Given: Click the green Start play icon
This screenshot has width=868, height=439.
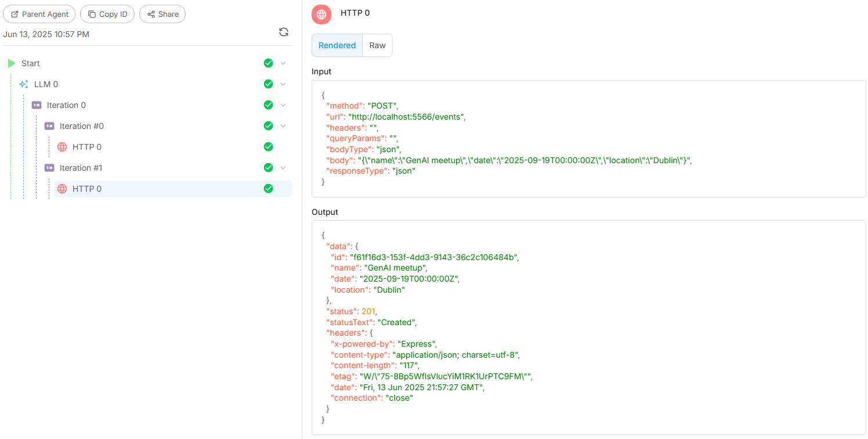Looking at the screenshot, I should (x=12, y=63).
